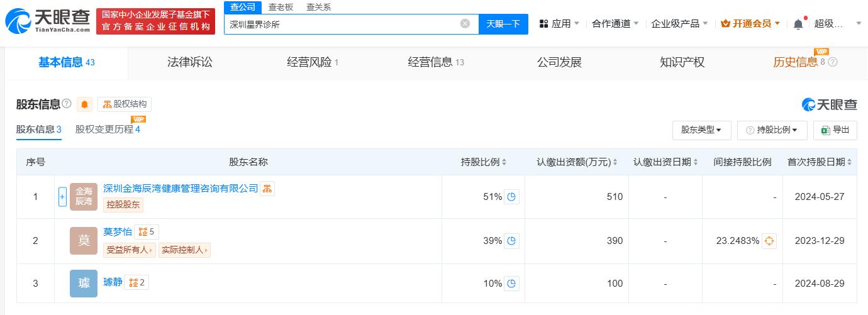Screen dimensions: 868x315
Task: Click the company search input field
Action: (x=343, y=24)
